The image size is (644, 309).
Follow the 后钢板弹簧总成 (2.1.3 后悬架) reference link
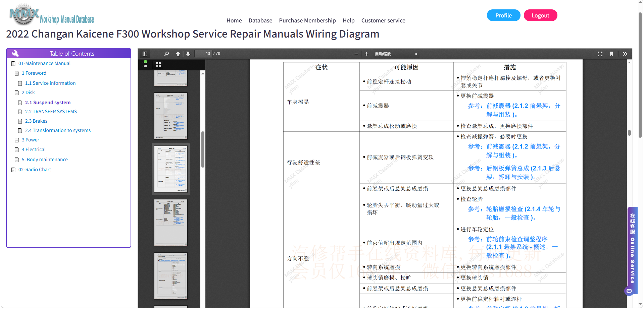click(x=514, y=173)
